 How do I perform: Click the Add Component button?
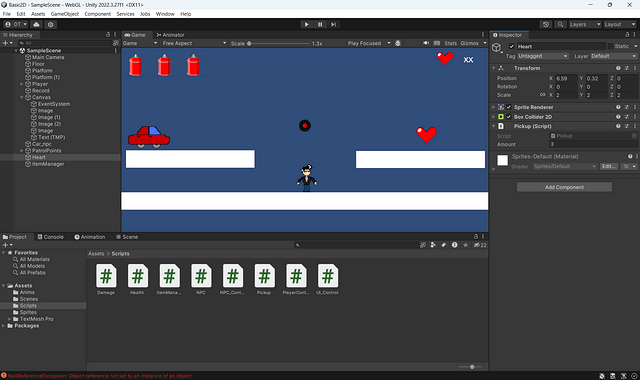click(x=564, y=187)
